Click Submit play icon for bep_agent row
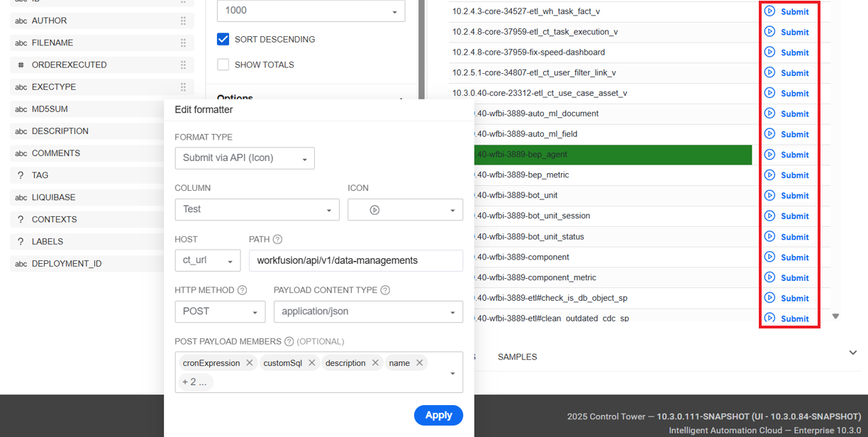868x437 pixels. pos(769,154)
